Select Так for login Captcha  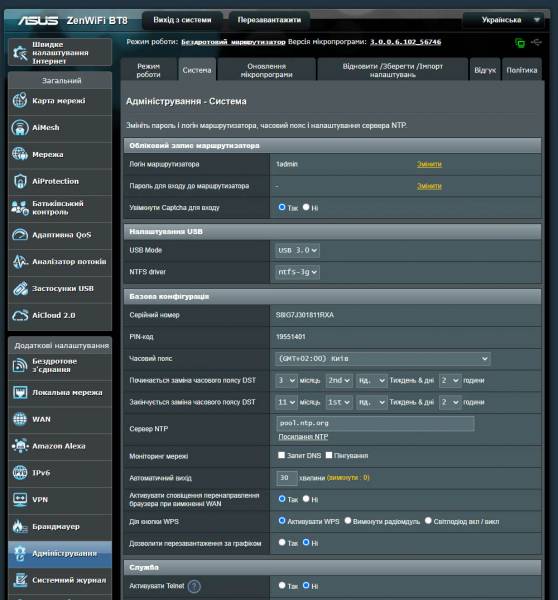(x=282, y=207)
